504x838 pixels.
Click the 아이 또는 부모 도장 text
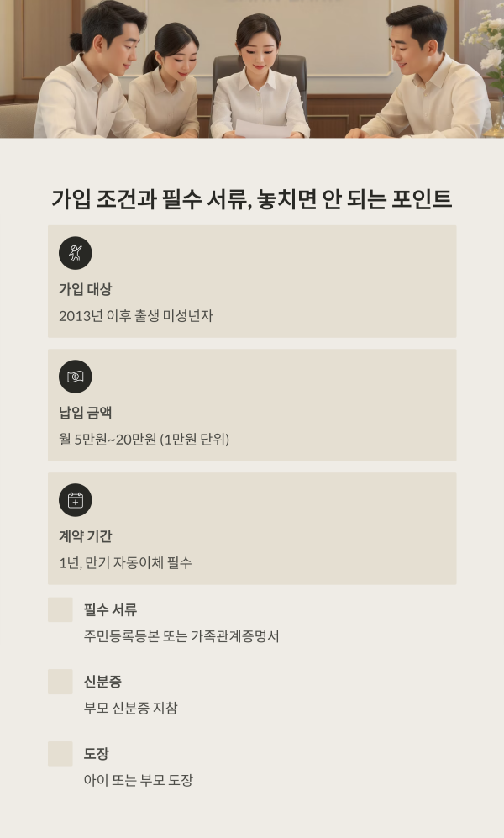(139, 781)
